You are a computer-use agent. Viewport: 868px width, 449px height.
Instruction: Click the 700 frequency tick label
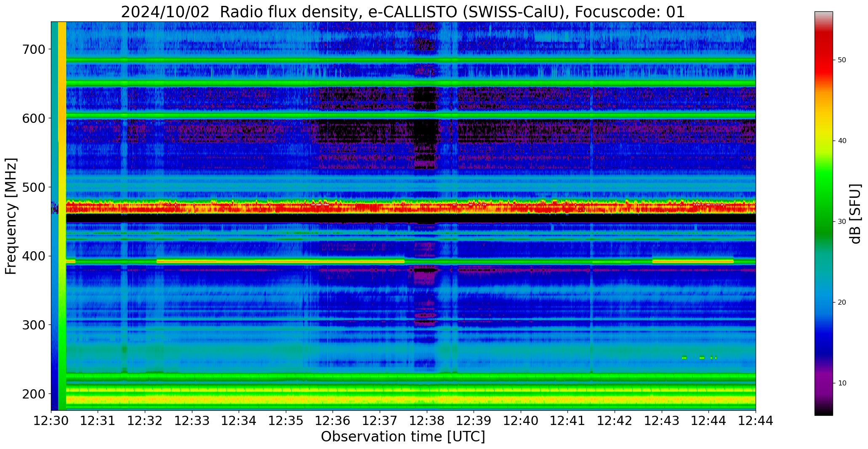click(33, 49)
